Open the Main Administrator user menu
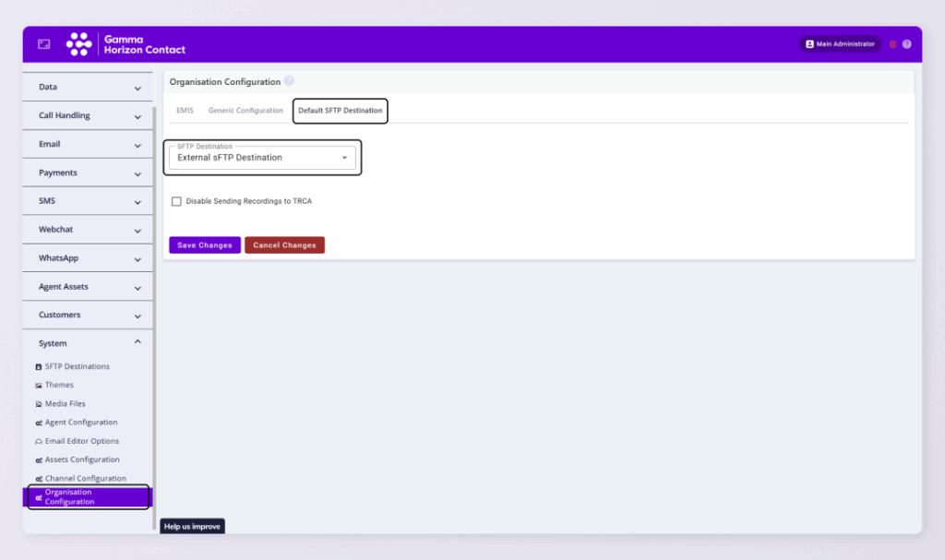The image size is (945, 560). [840, 44]
